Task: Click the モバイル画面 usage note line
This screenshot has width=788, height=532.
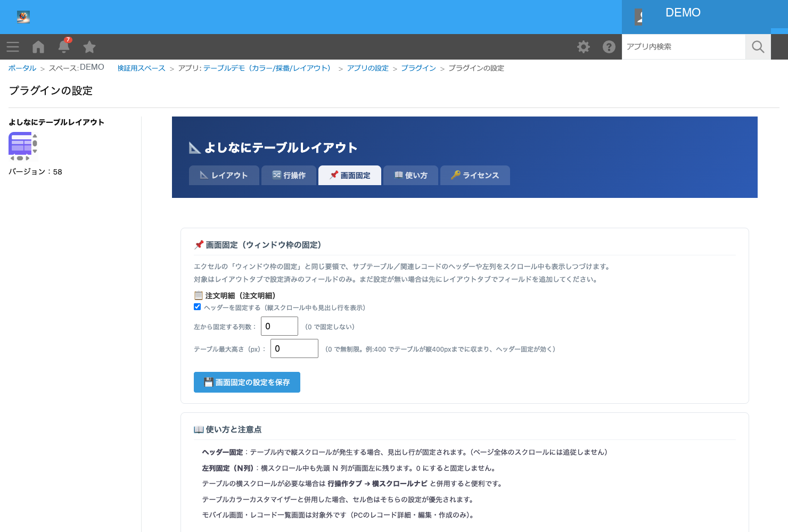Action: [x=339, y=515]
